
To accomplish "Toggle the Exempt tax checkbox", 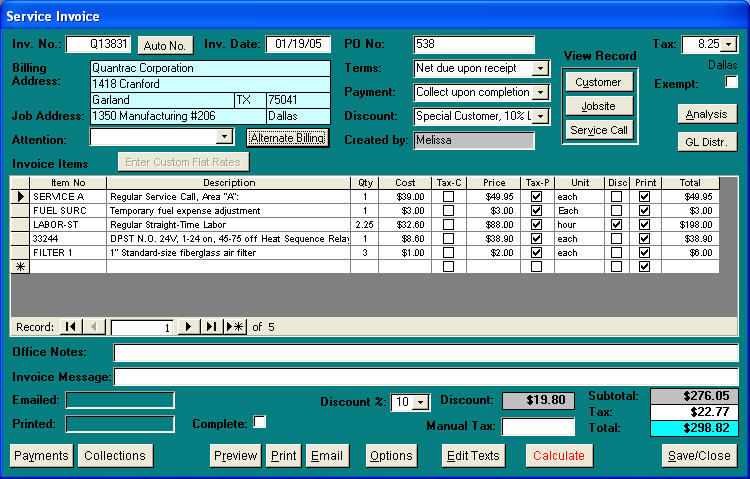I will pos(732,82).
